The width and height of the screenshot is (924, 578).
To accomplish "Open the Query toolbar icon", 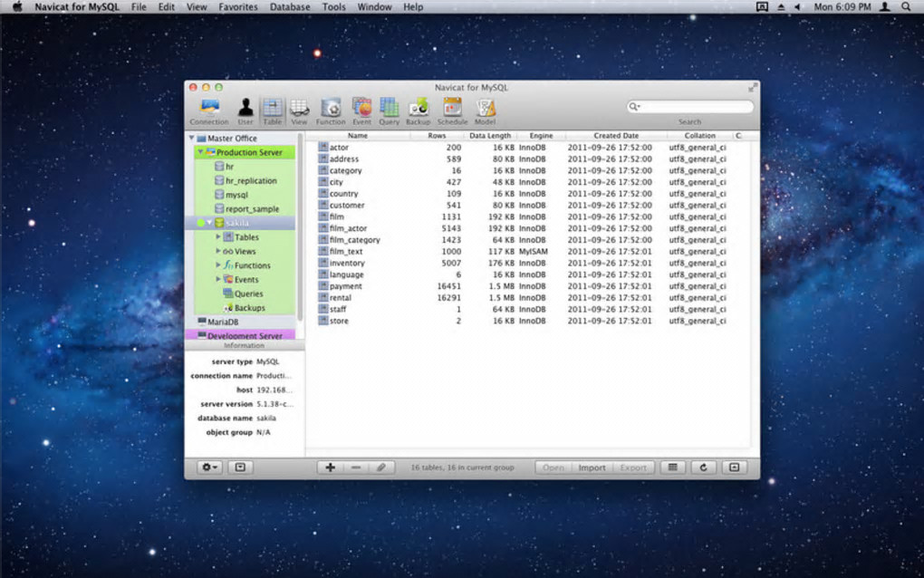I will pos(389,109).
